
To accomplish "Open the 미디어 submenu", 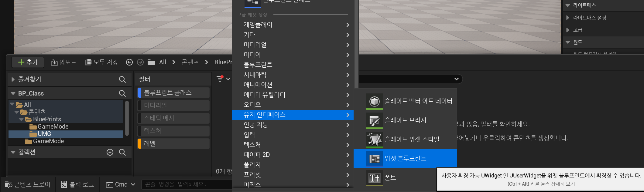I will pyautogui.click(x=293, y=55).
